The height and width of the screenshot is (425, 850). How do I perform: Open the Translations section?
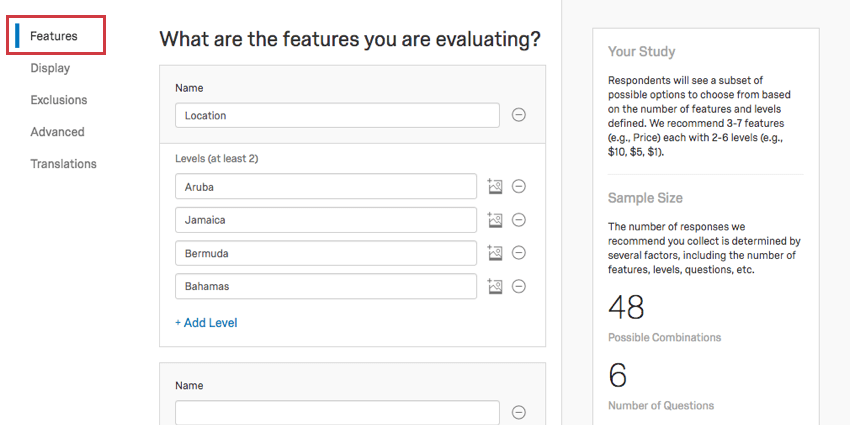[x=63, y=164]
